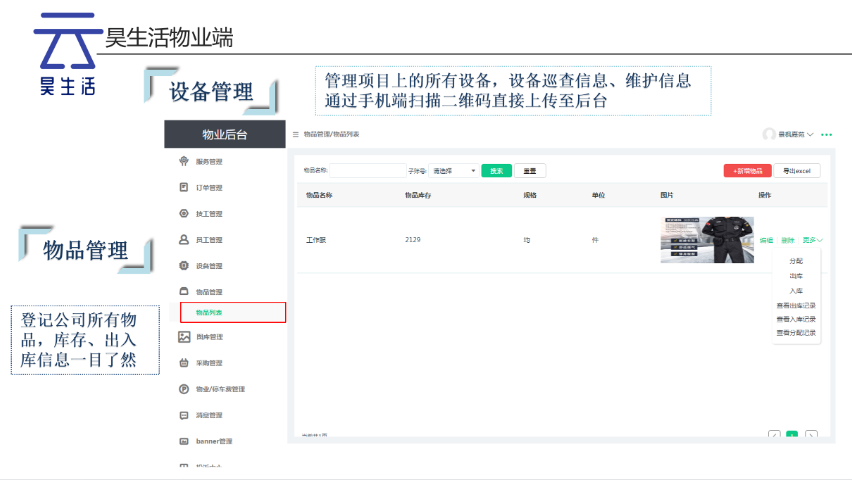Go to the next page arrow
The image size is (852, 480).
point(811,434)
